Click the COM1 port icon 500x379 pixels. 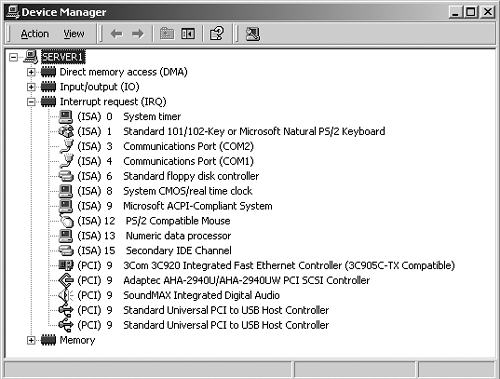[x=66, y=161]
